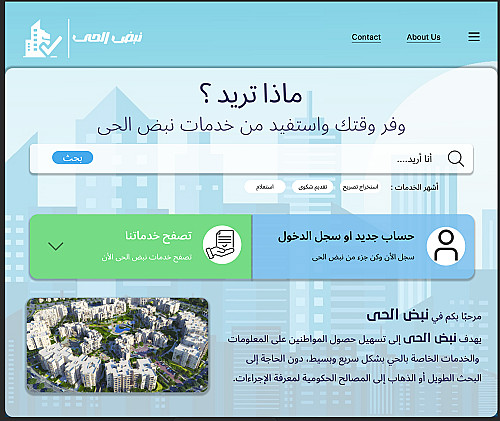The height and width of the screenshot is (421, 500).
Task: Open the About Us page
Action: (423, 37)
